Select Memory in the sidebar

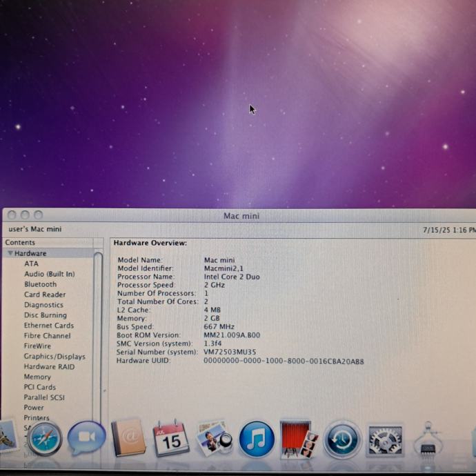37,377
